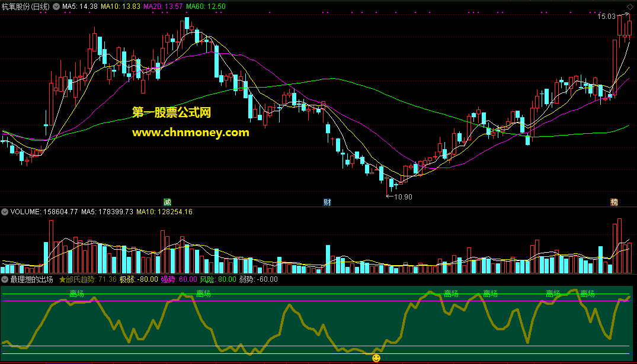The height and width of the screenshot is (364, 637).
Task: Open the dropdown beside 杭氧股份(日线) title
Action: click(56, 7)
